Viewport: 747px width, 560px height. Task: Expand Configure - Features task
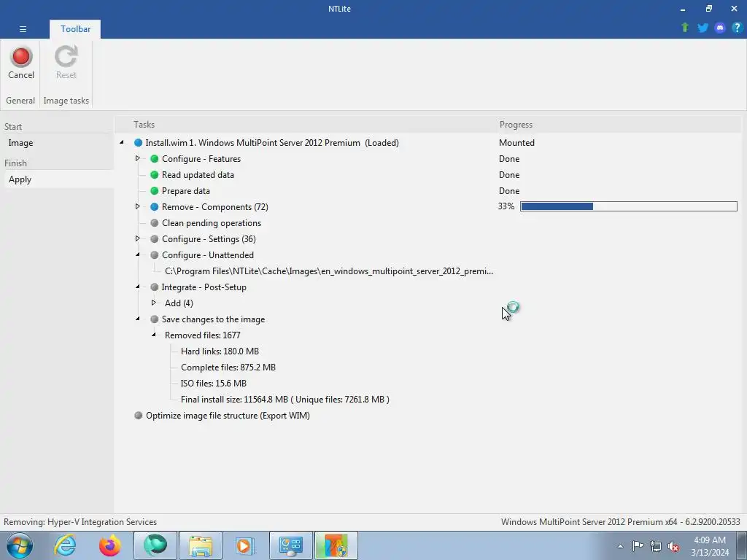tap(138, 158)
